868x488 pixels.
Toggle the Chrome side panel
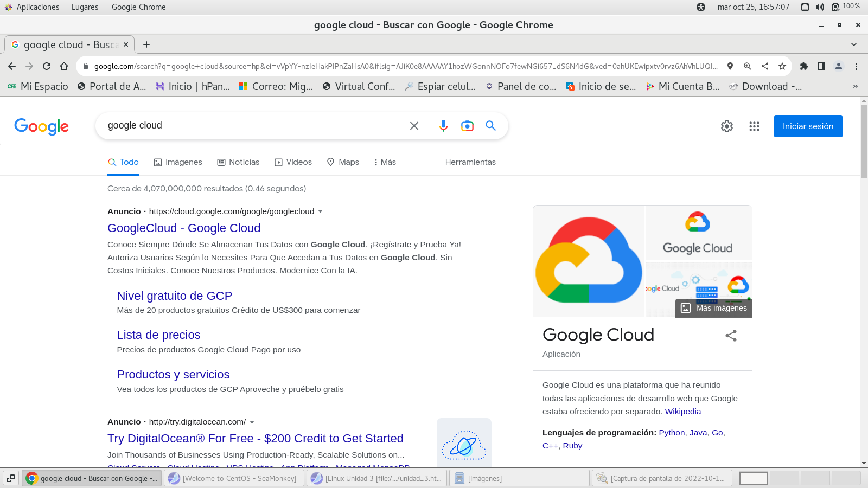[x=821, y=66]
